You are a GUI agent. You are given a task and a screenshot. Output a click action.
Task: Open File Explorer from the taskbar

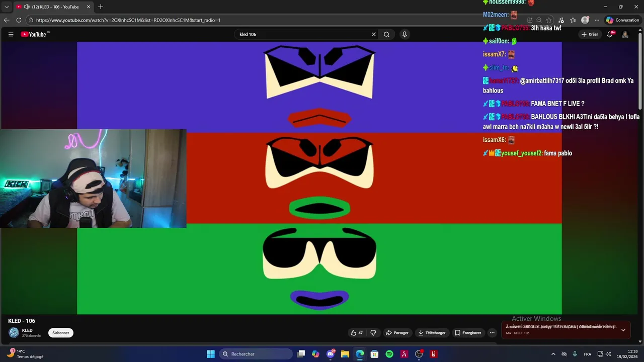point(345,354)
